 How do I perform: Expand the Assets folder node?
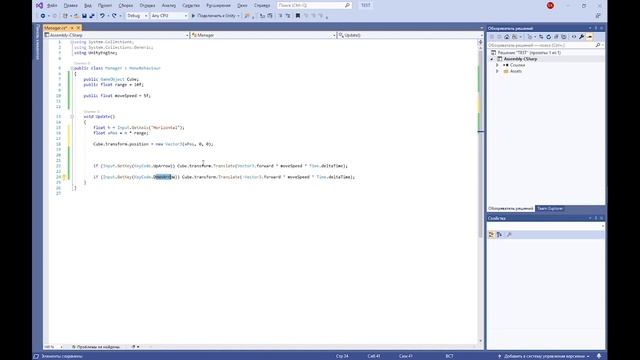tap(498, 71)
